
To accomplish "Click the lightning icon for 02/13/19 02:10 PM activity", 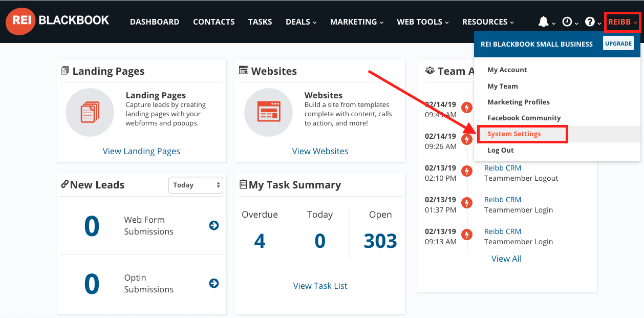I will (467, 171).
